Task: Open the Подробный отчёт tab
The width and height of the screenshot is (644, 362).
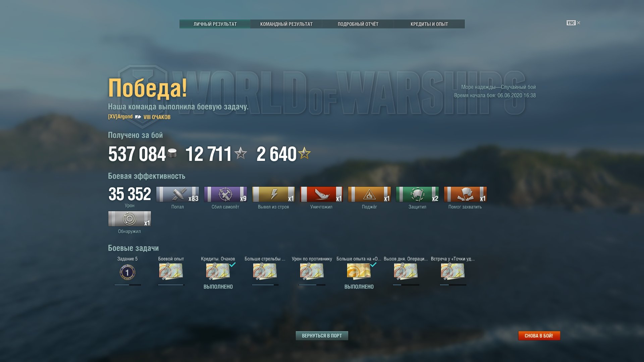Action: tap(358, 24)
